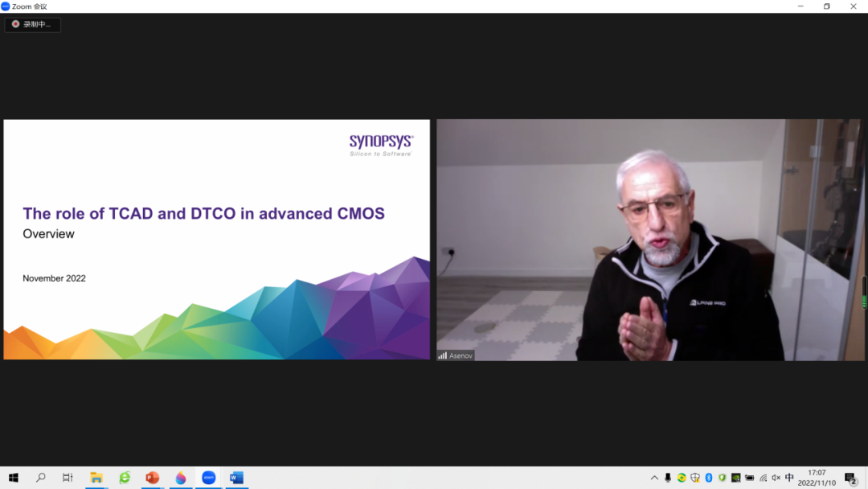Open the Wi-Fi network flyout
Screen dimensions: 868x489
[764, 478]
